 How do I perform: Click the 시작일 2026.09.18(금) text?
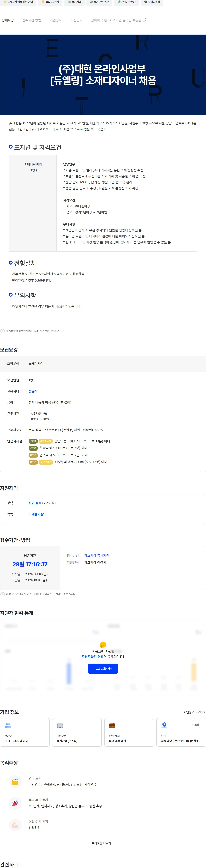click(x=30, y=574)
